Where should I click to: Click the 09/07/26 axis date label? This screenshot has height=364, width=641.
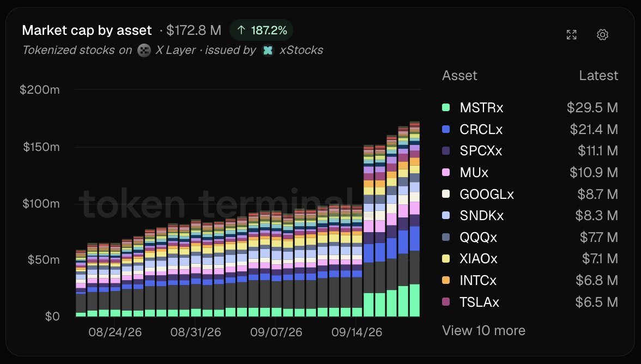276,332
